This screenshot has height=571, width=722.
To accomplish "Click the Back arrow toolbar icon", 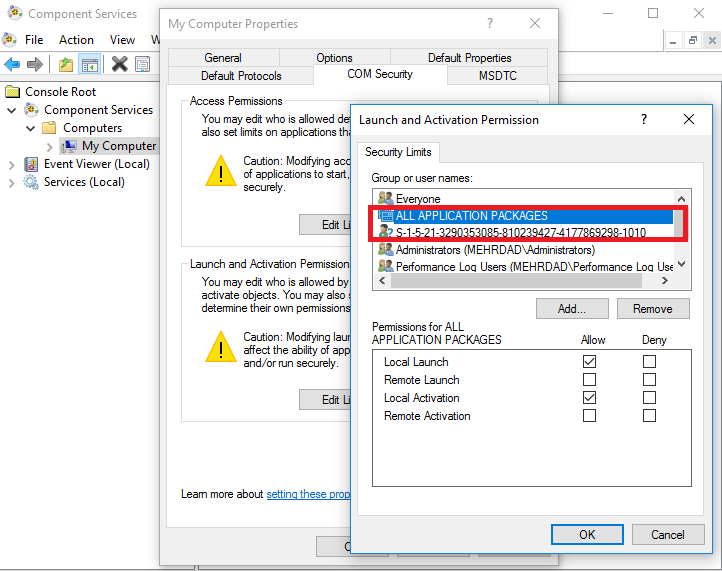I will pyautogui.click(x=12, y=64).
